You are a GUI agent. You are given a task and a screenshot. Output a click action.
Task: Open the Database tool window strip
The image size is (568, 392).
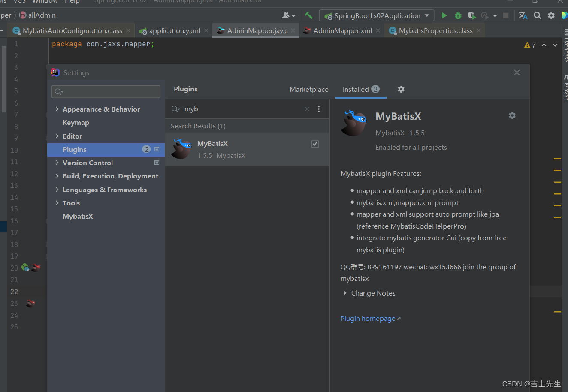point(565,46)
